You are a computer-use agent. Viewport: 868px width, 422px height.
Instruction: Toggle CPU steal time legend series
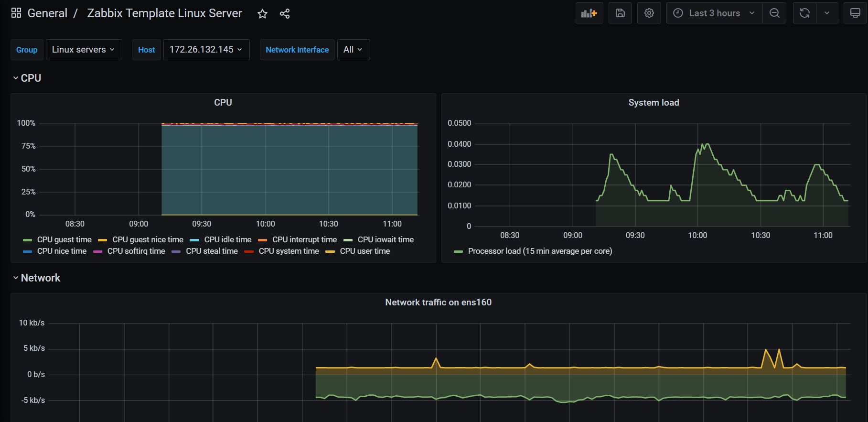pyautogui.click(x=212, y=251)
